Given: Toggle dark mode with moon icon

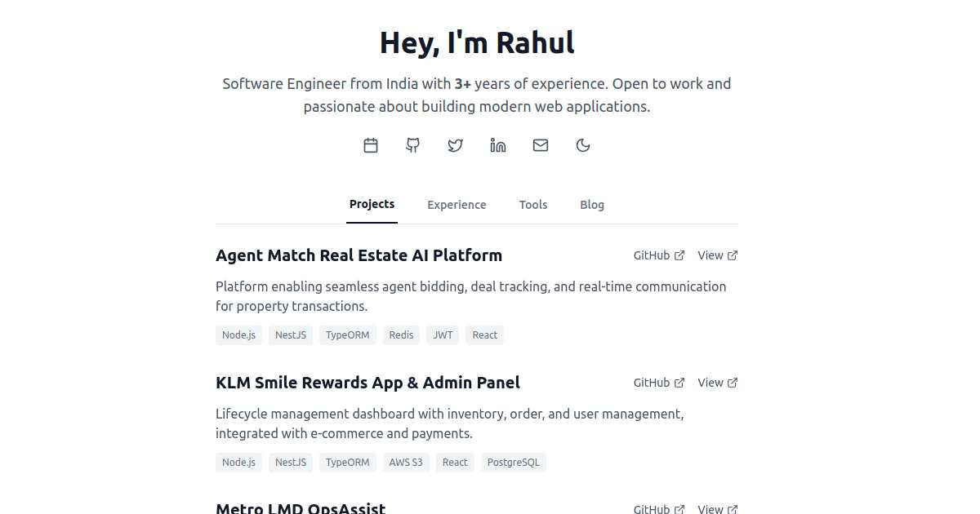Looking at the screenshot, I should (x=583, y=145).
